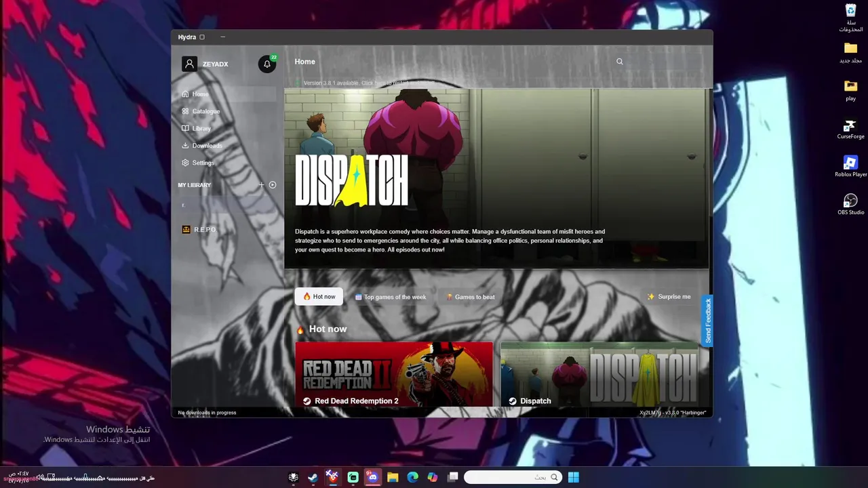
Task: Click the Hydra icon in the taskbar
Action: point(294,477)
